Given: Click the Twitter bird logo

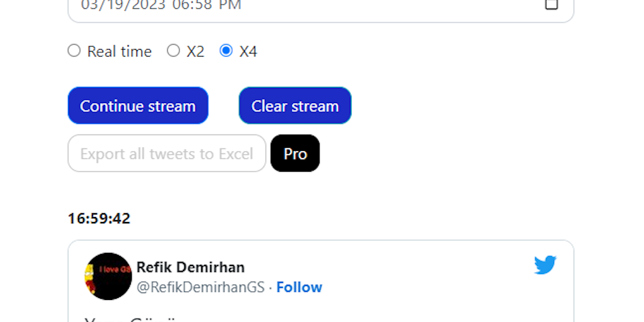Looking at the screenshot, I should pos(545,265).
